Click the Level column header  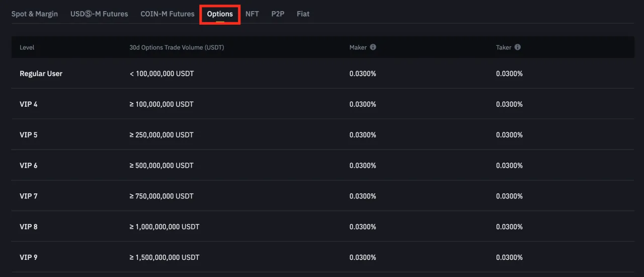(x=27, y=47)
